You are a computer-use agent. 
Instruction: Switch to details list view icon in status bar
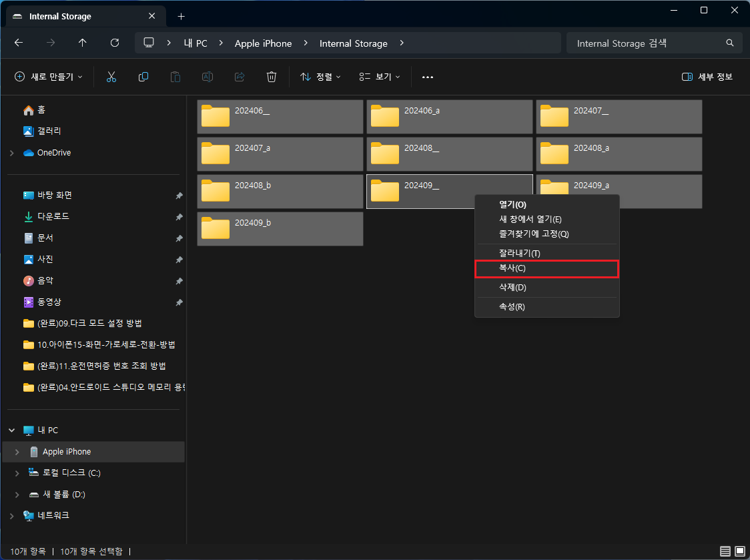click(x=725, y=551)
